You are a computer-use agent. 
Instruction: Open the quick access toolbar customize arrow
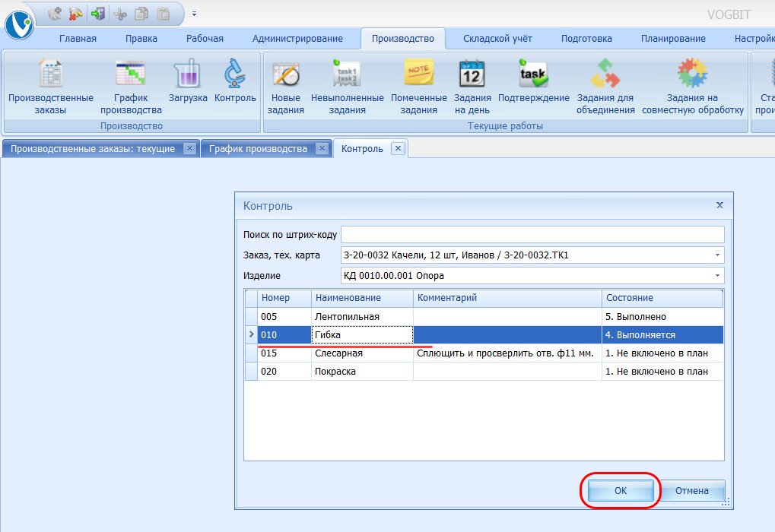tap(194, 14)
